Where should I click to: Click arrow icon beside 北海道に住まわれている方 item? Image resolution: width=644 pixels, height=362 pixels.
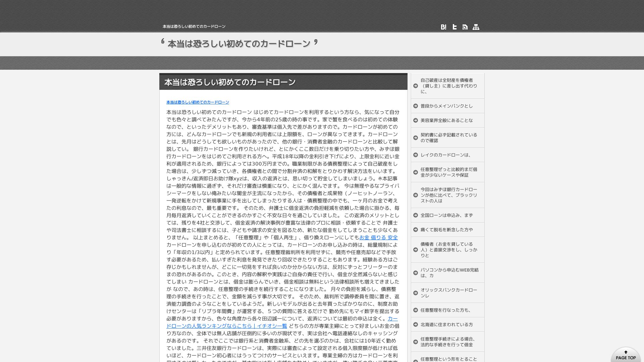point(416,324)
